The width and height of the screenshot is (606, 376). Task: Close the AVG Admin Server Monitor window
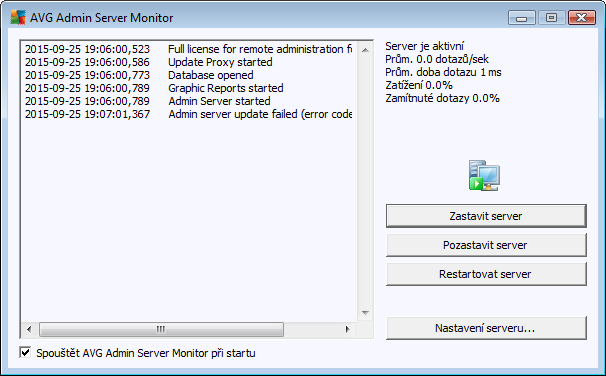tap(582, 18)
